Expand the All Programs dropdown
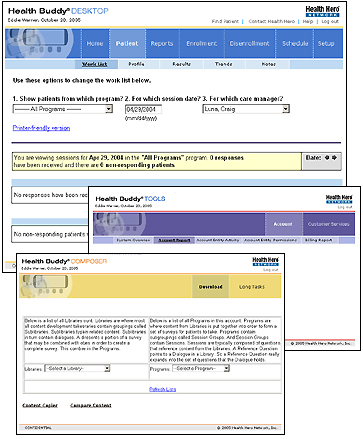This screenshot has width=363, height=439. coord(63,109)
